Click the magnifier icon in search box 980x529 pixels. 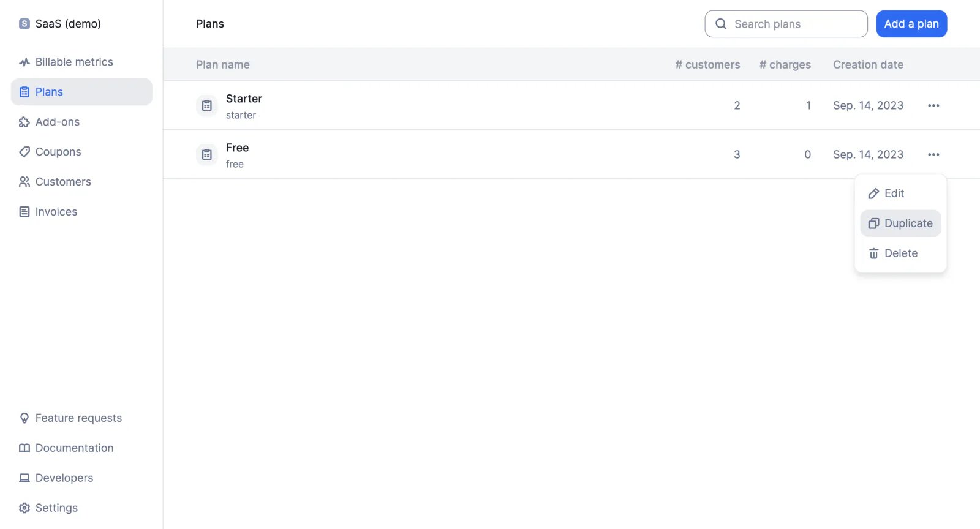point(721,24)
